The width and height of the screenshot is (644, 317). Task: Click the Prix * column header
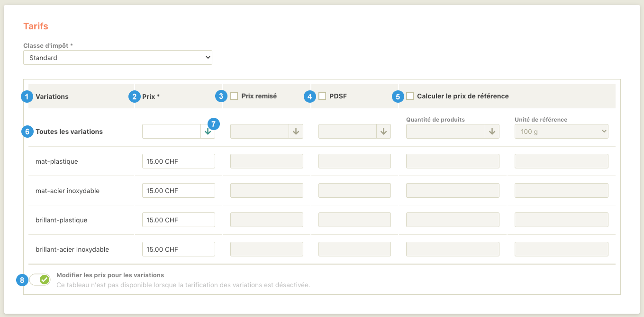pyautogui.click(x=151, y=97)
